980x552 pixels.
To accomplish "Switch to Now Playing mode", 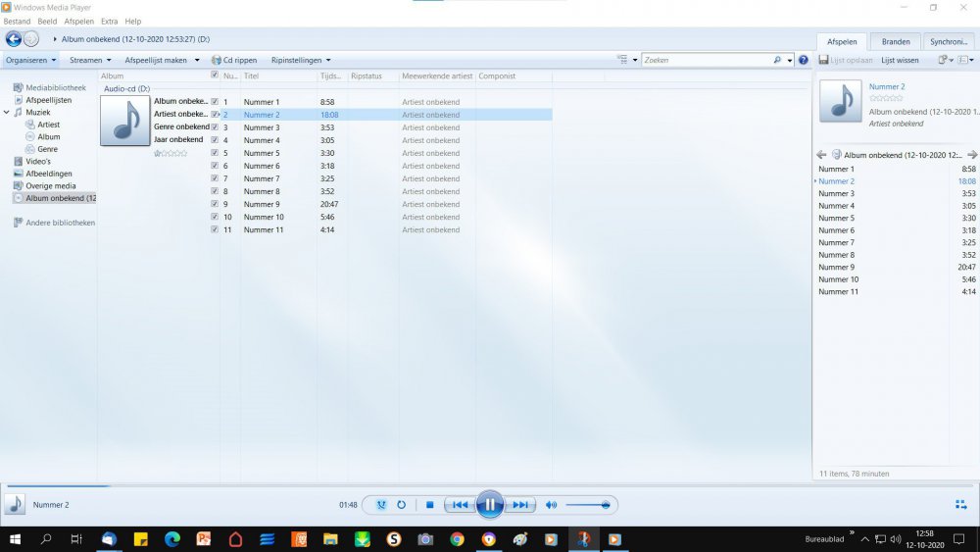I will click(960, 505).
